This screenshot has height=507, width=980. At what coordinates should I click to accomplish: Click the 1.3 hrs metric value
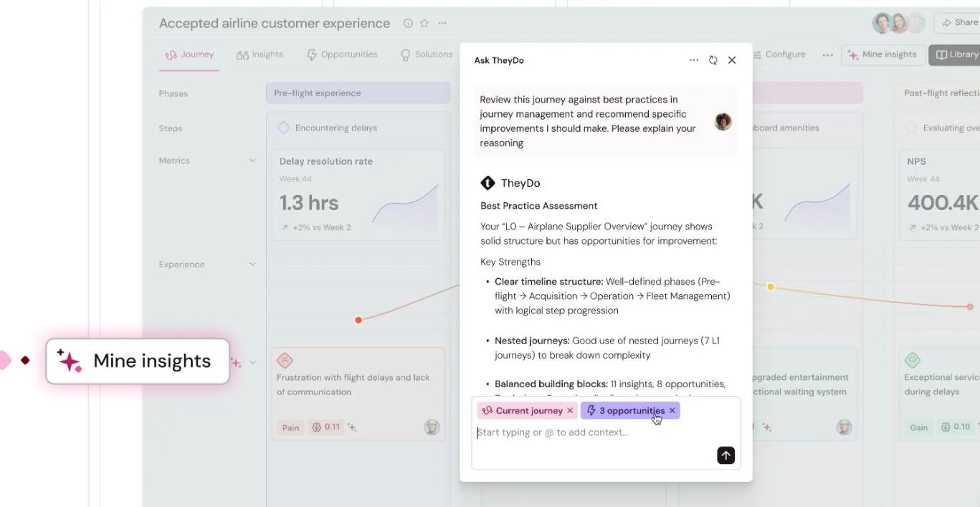(x=309, y=203)
